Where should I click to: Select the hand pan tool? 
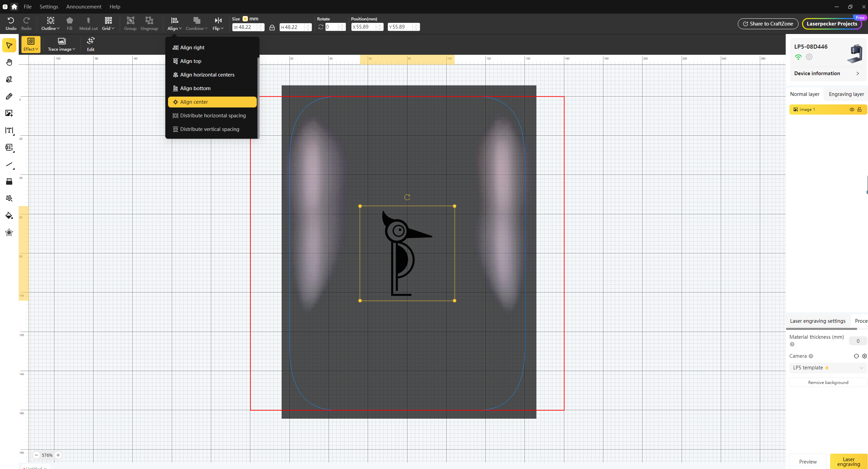[x=9, y=62]
